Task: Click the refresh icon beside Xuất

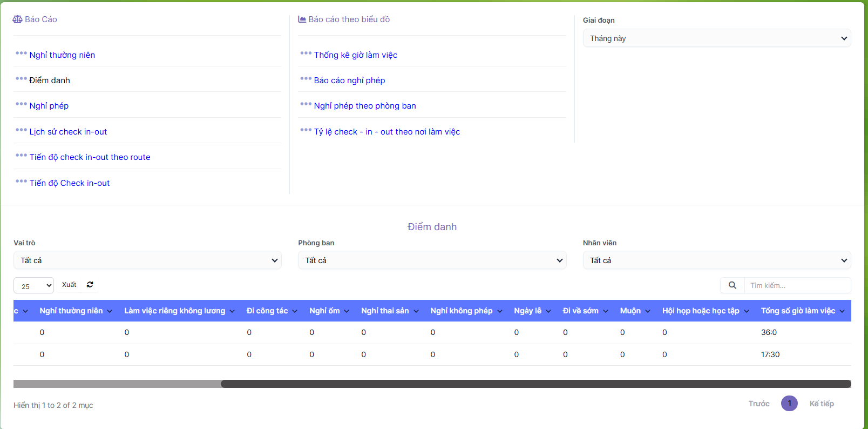Action: click(x=90, y=285)
